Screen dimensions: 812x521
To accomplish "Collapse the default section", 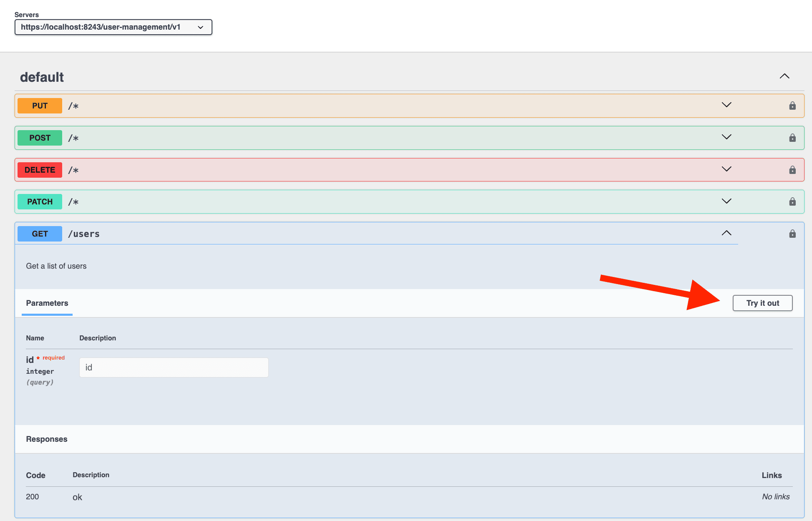I will [x=784, y=76].
